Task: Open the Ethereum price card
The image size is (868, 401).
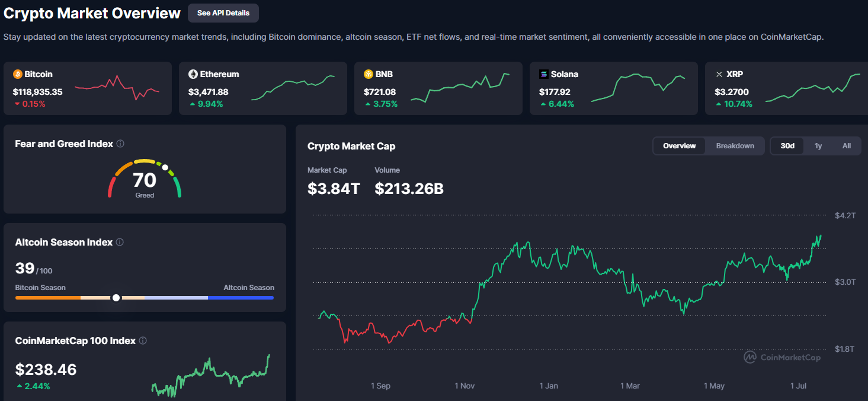Action: click(263, 88)
